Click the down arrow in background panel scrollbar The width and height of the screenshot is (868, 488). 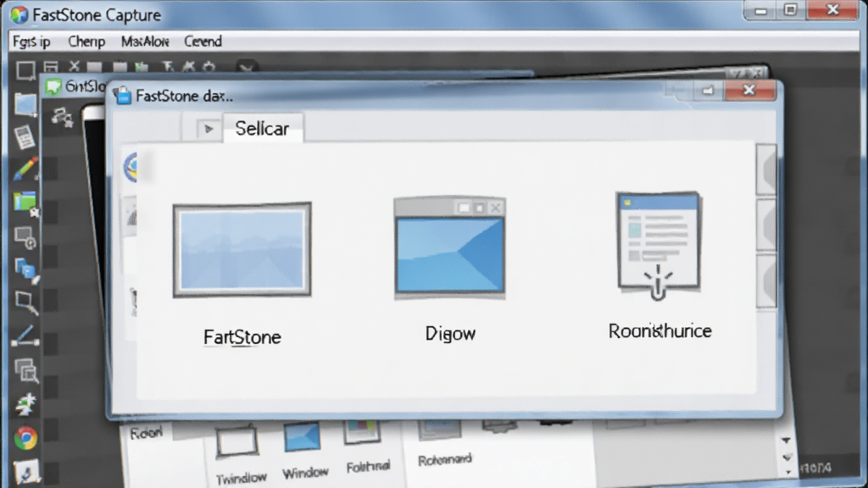pyautogui.click(x=786, y=441)
